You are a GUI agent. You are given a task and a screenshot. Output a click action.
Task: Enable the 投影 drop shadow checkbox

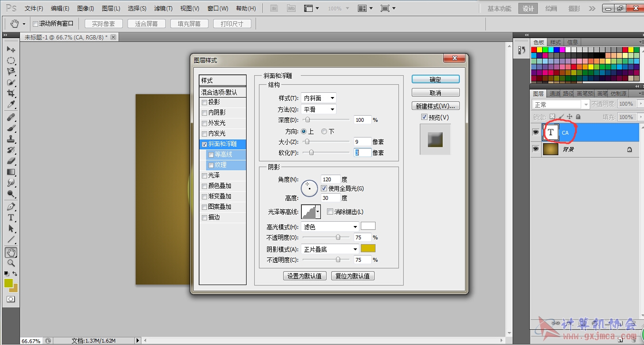(205, 102)
